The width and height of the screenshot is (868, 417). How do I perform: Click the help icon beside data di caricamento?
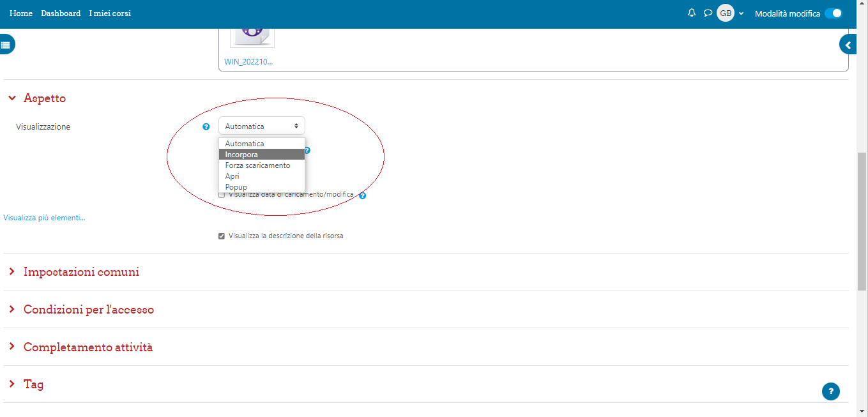point(362,196)
